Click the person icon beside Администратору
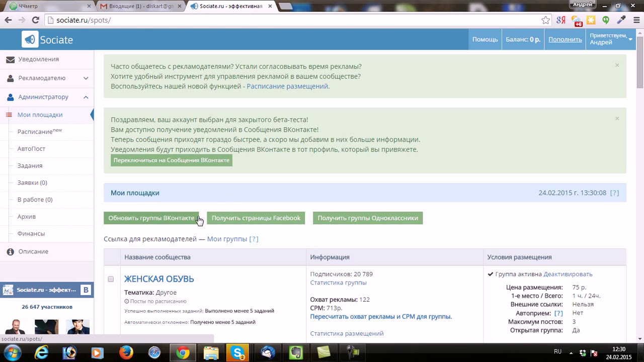Viewport: 644px width, 362px height. pos(10,97)
